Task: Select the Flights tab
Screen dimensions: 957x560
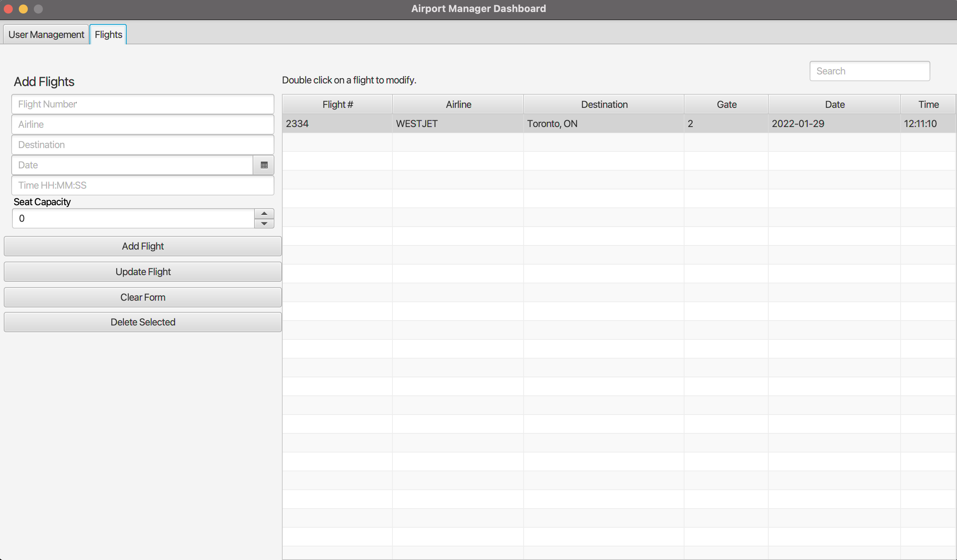Action: [108, 34]
